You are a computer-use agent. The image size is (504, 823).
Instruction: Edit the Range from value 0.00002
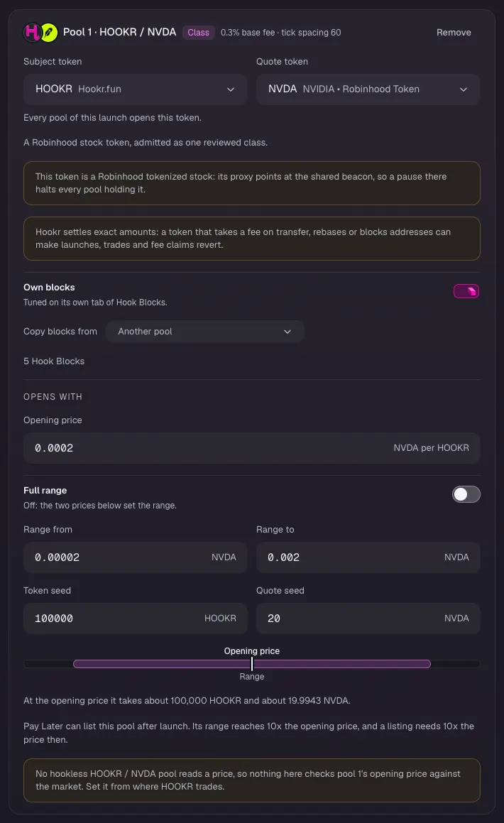click(136, 557)
